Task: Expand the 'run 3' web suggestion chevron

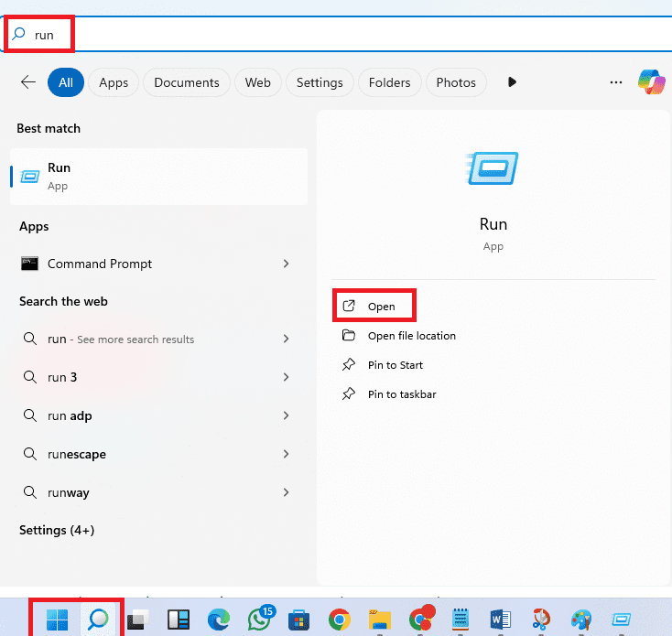Action: (x=286, y=377)
